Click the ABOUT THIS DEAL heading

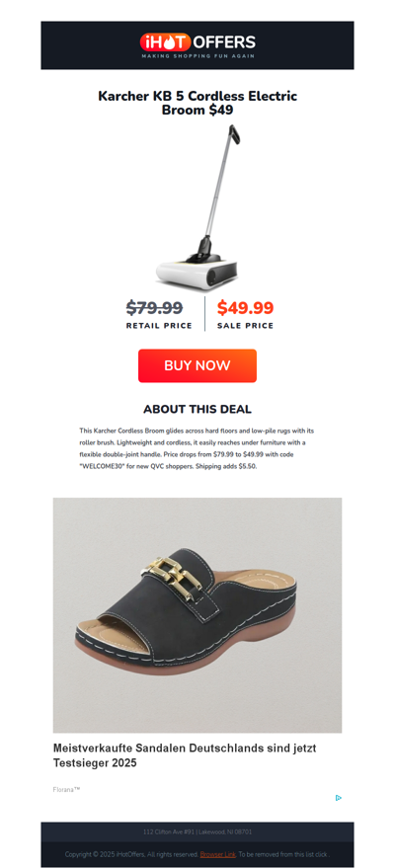point(197,409)
